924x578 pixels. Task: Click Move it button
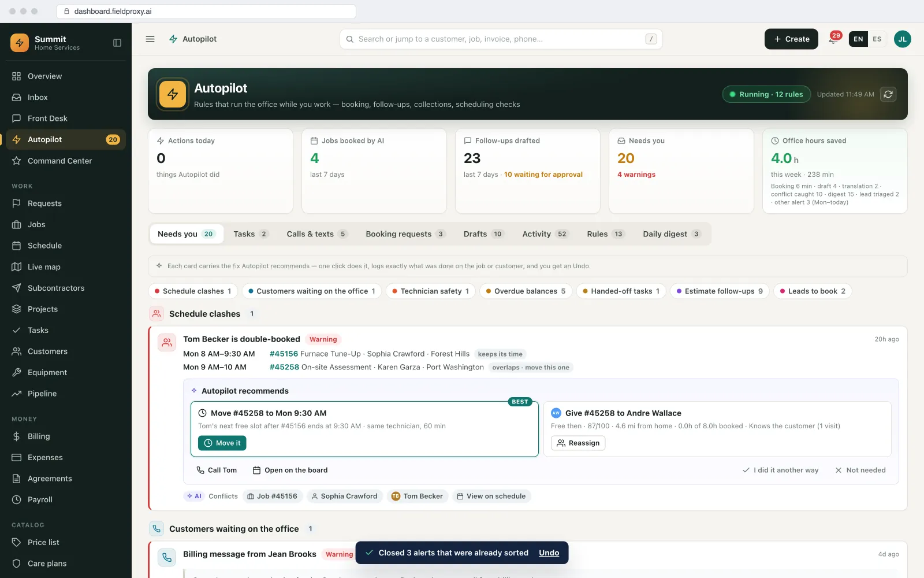tap(222, 443)
